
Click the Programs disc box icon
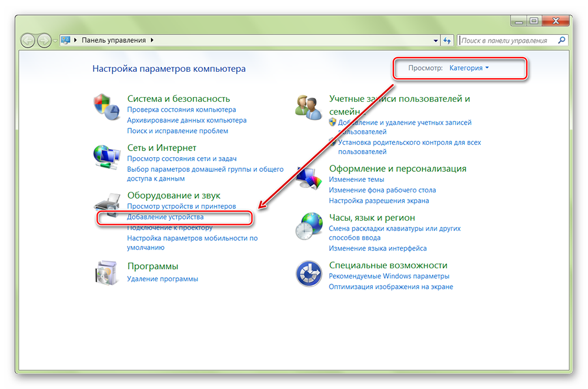pos(106,272)
